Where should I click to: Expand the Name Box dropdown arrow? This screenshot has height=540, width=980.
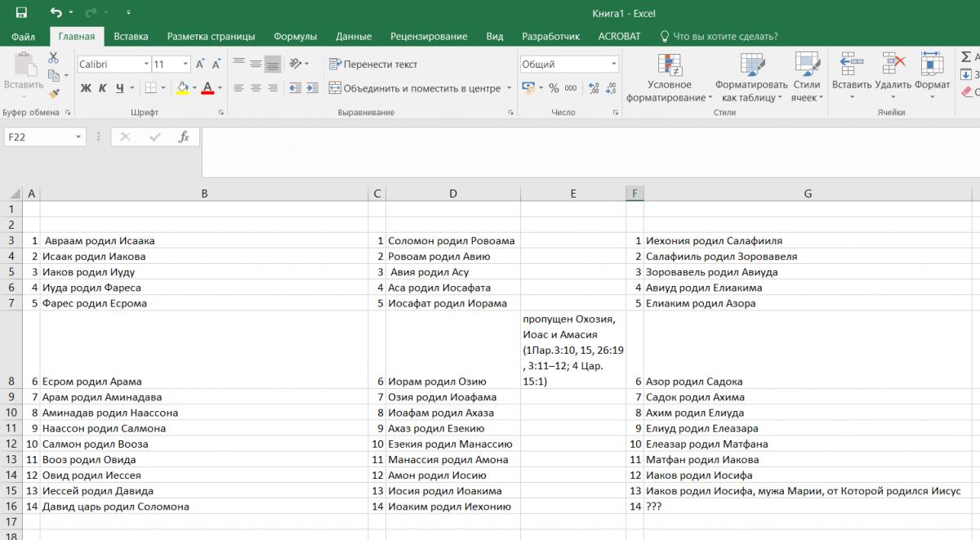[x=78, y=137]
